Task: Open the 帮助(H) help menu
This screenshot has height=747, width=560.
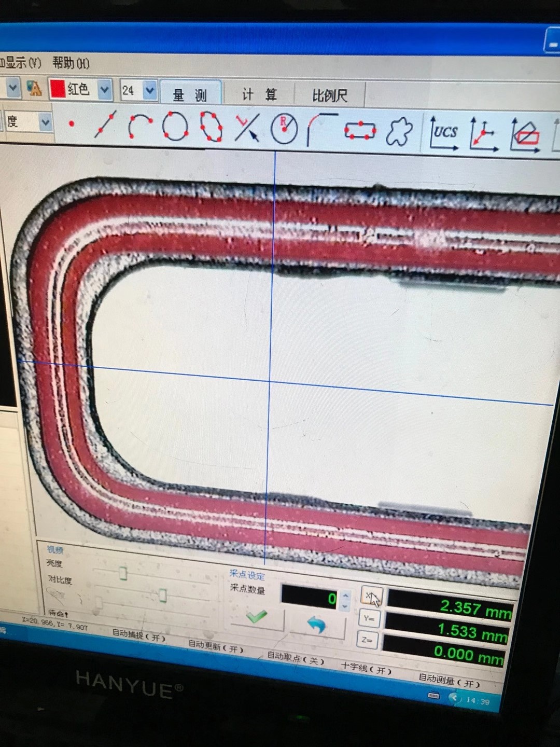Action: [71, 63]
